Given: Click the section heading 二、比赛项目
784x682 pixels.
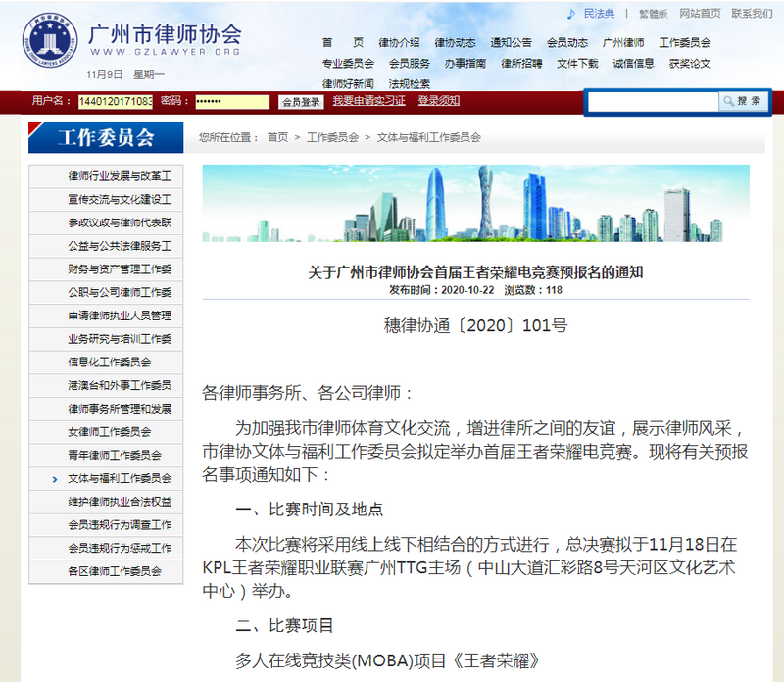Looking at the screenshot, I should 284,625.
